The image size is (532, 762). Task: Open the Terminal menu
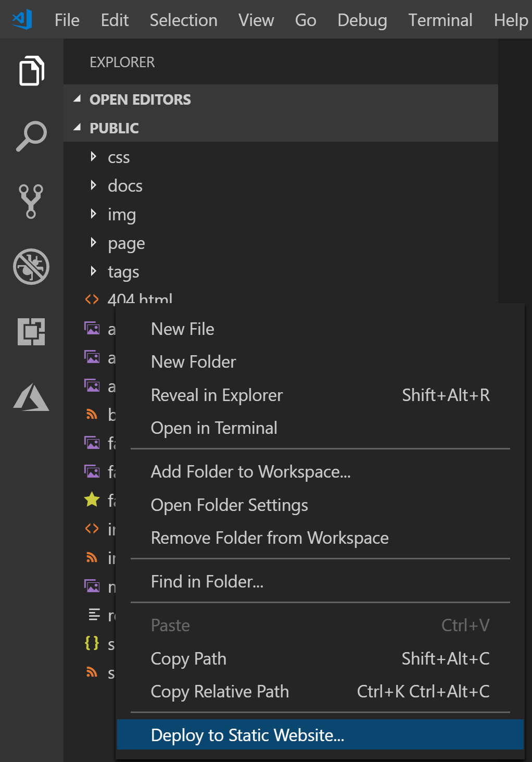click(440, 20)
